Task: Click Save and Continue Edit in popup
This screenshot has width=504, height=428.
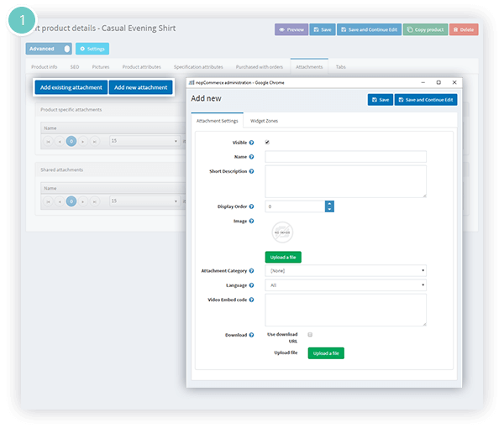Action: coord(426,100)
